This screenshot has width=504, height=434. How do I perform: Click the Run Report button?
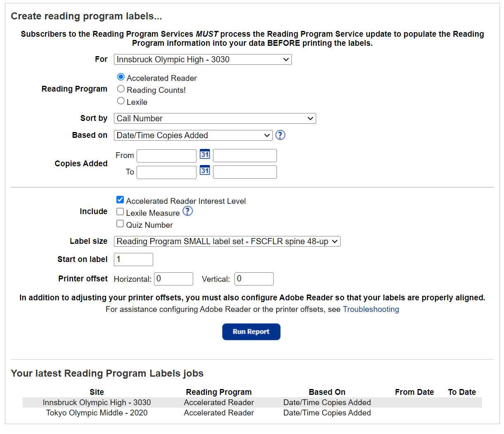tap(251, 332)
